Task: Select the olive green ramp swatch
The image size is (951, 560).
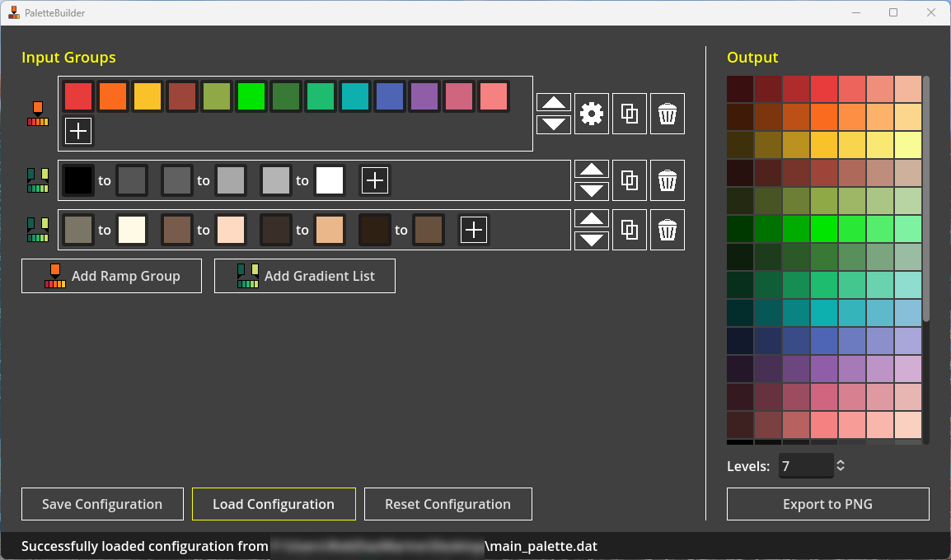Action: [x=217, y=96]
